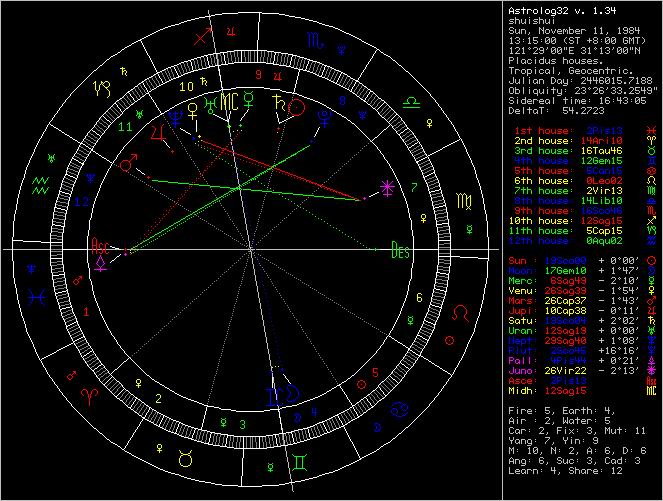Select the magenta Juno asterisk glyph in the wheel
Image resolution: width=663 pixels, height=501 pixels.
pos(387,188)
